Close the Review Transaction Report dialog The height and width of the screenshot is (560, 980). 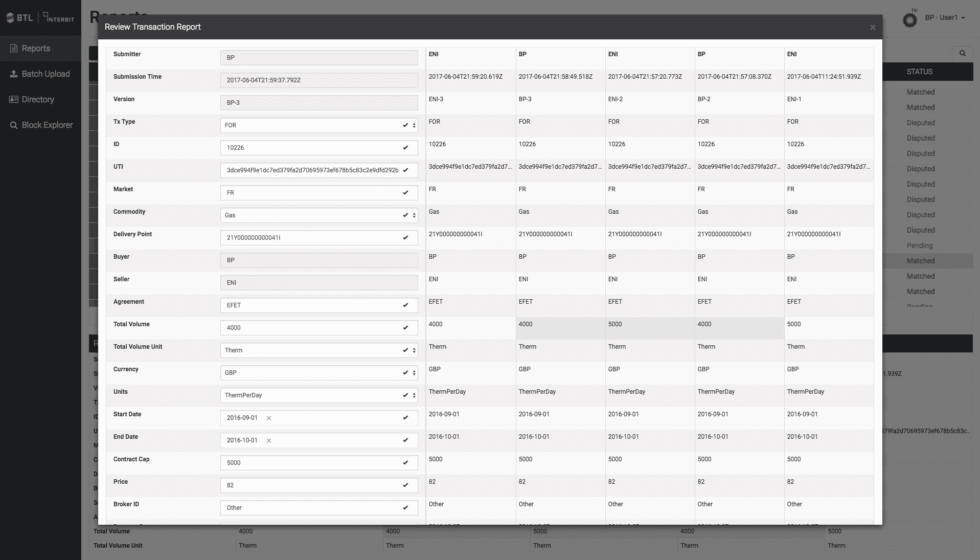click(873, 28)
